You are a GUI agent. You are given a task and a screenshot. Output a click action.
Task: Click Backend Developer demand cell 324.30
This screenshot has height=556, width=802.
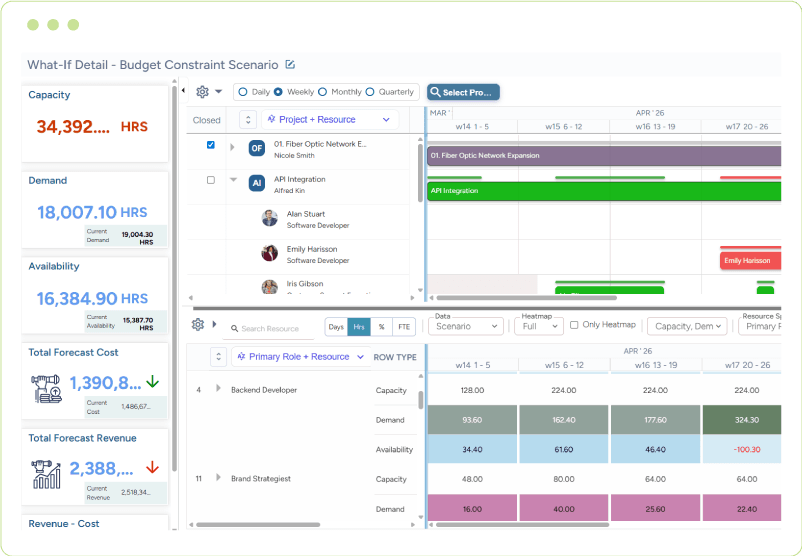point(742,419)
